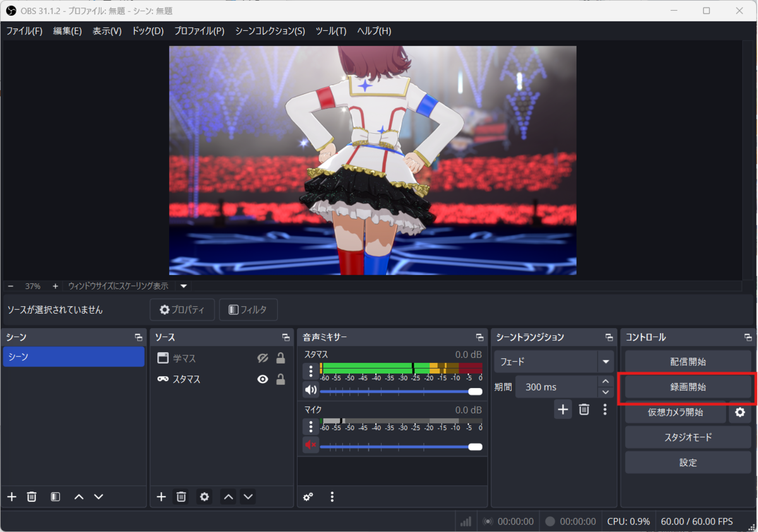Screen dimensions: 758x532
Task: Pop out the コントロール dock icon
Action: pos(748,338)
